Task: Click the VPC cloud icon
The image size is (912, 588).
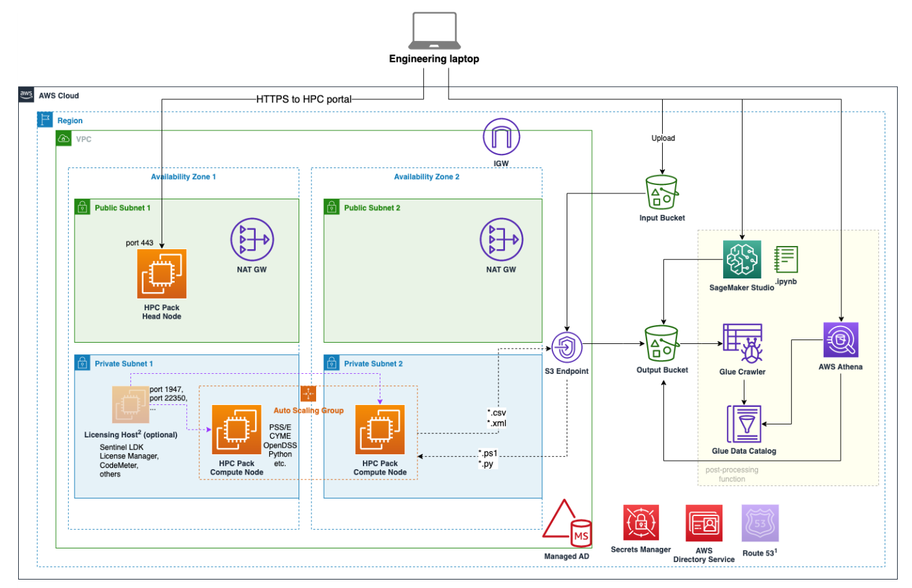Action: [64, 138]
